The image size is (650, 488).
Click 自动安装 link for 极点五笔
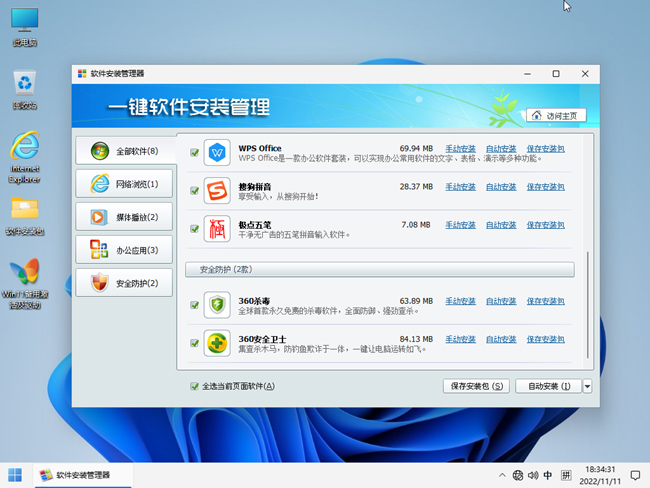click(501, 225)
